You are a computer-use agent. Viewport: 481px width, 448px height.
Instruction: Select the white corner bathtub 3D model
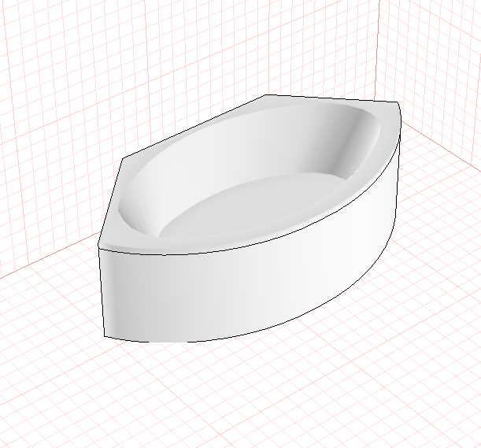(250, 218)
